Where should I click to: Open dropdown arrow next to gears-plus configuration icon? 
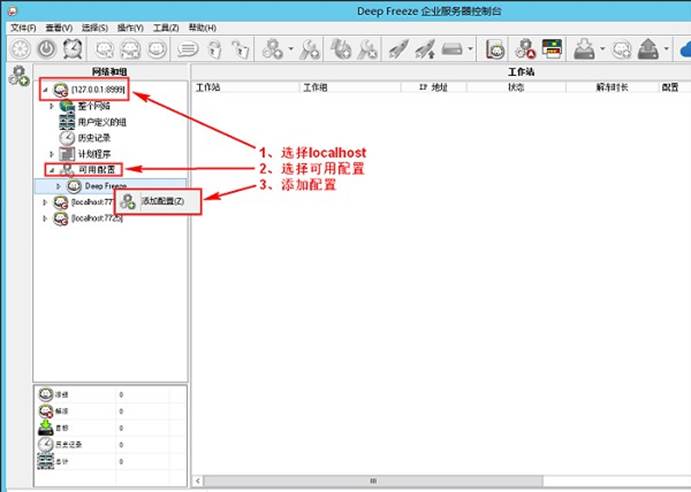(x=291, y=48)
